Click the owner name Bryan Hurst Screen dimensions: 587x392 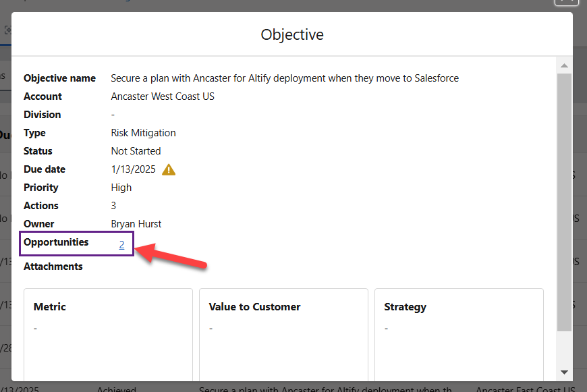(x=136, y=224)
